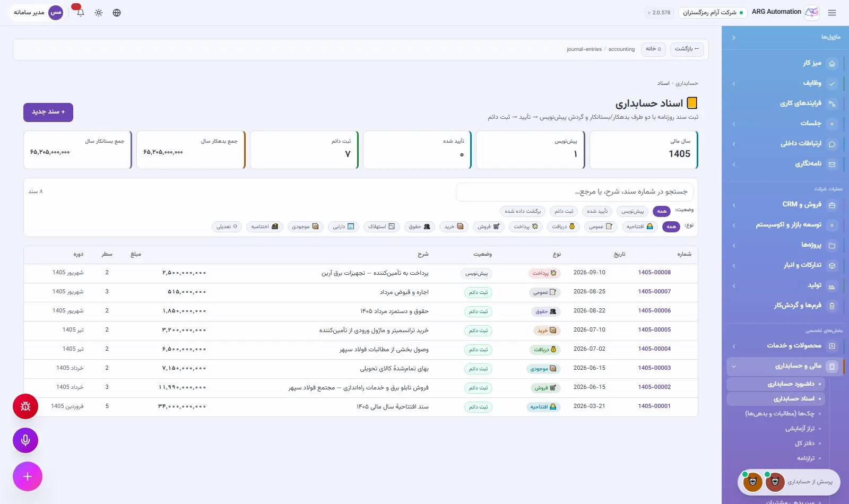
Task: Open the hamburger menu icon
Action: (832, 13)
